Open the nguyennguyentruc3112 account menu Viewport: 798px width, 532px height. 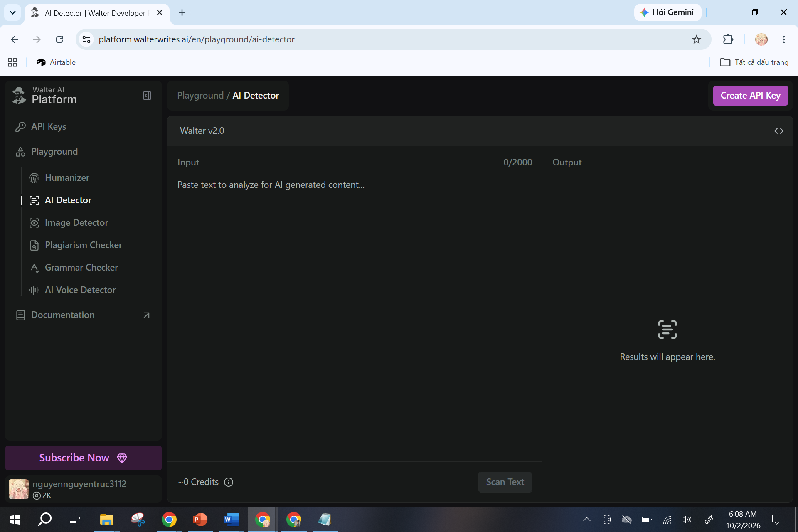coord(83,489)
